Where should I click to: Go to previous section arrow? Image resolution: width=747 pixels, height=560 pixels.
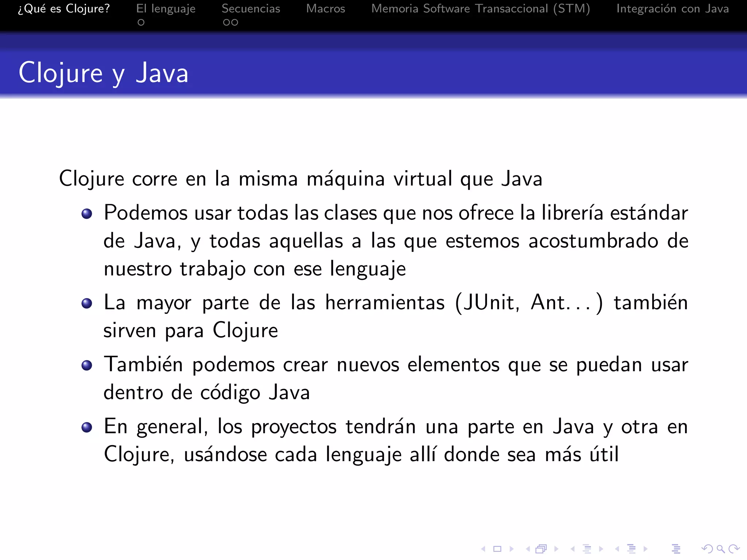coord(617,549)
